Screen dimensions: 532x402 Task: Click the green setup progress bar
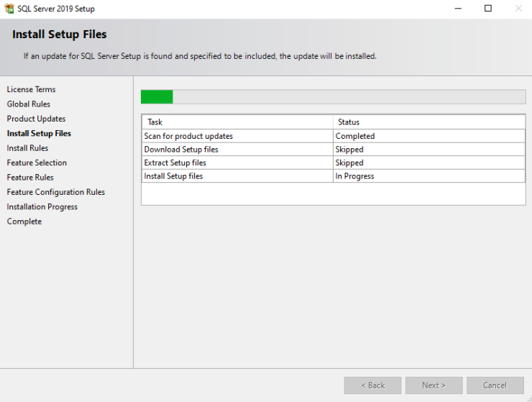(x=333, y=97)
